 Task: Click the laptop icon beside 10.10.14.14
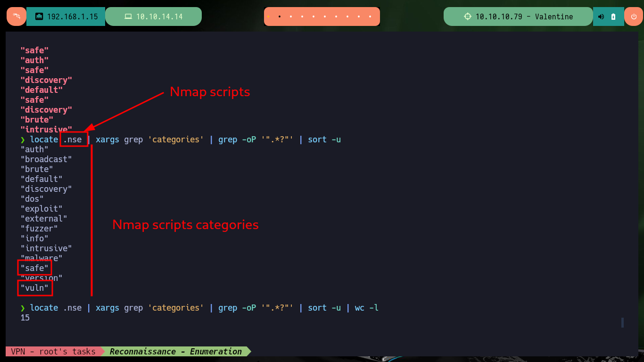click(x=128, y=16)
